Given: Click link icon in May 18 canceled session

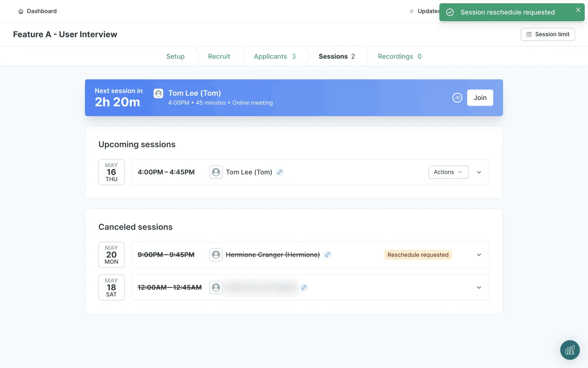Looking at the screenshot, I should click(x=303, y=288).
